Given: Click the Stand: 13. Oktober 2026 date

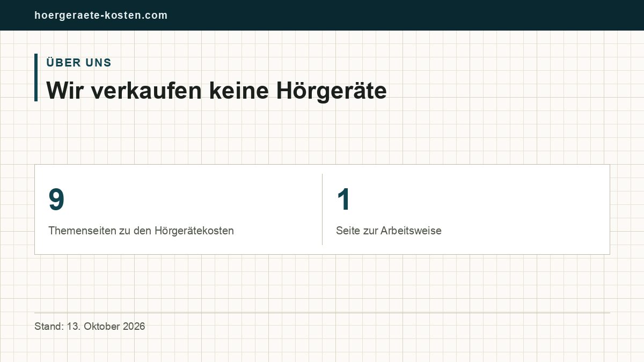Looking at the screenshot, I should click(90, 326).
